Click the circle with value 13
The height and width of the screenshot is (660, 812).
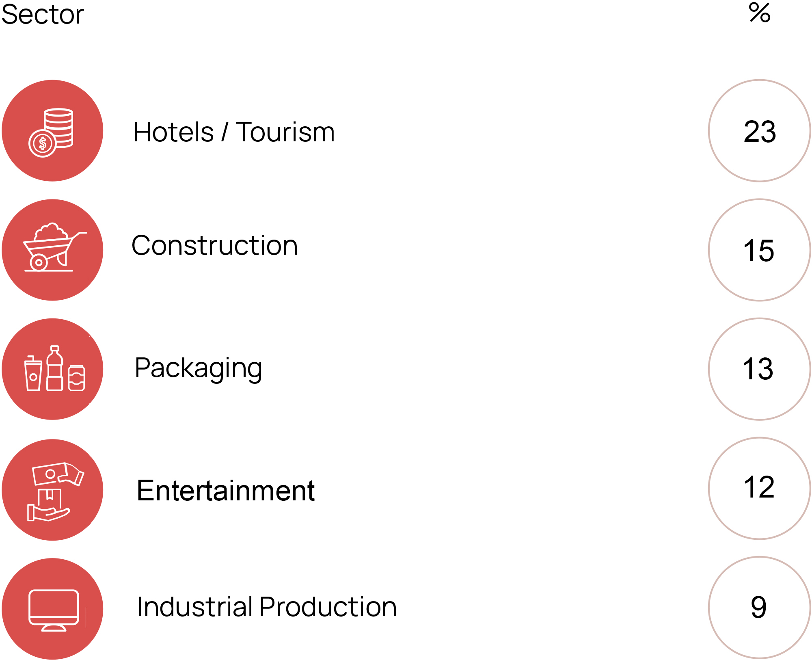pos(759,369)
